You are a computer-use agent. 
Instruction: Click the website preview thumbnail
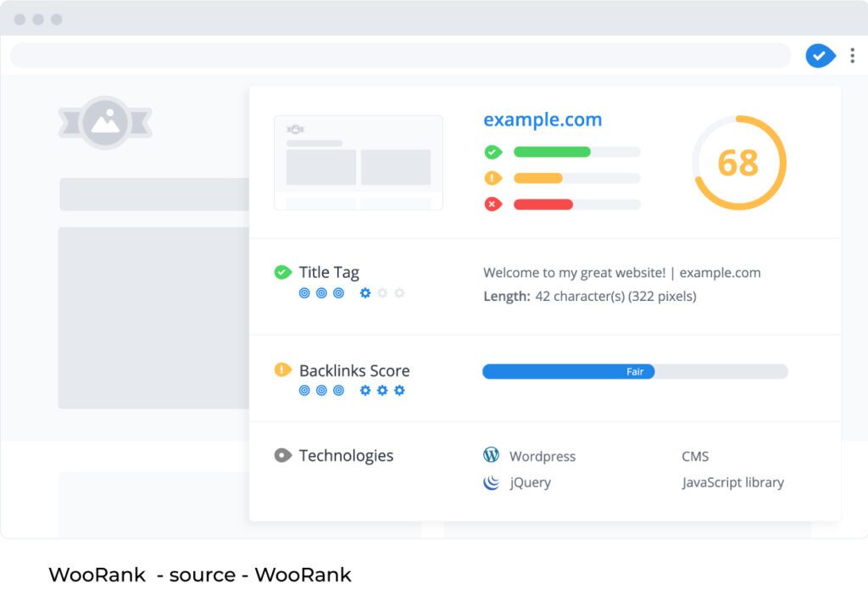tap(359, 163)
